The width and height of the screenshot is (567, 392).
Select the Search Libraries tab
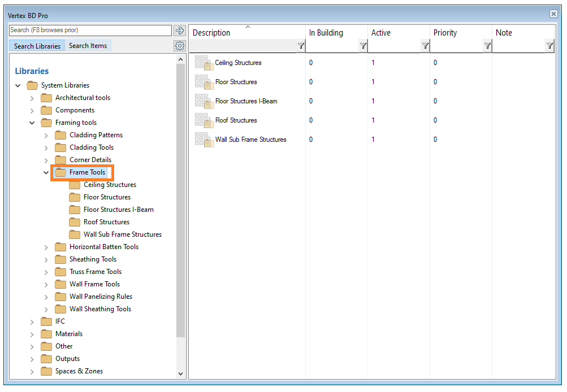(37, 46)
